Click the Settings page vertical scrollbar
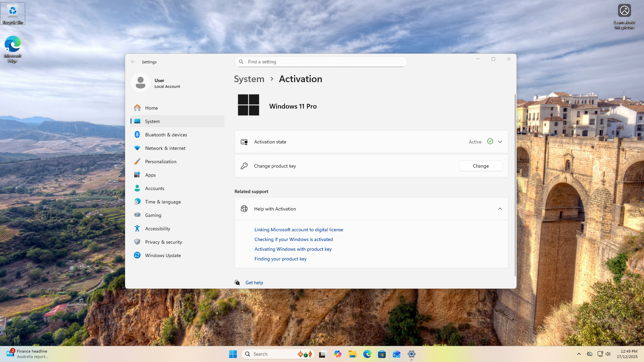644x362 pixels. coord(515,185)
